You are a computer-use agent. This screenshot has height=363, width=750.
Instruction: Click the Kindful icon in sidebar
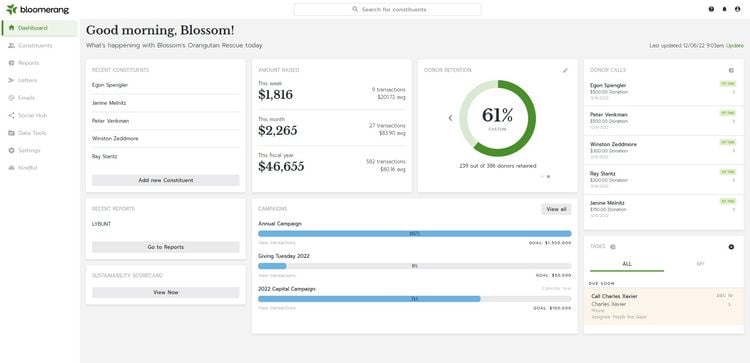11,168
